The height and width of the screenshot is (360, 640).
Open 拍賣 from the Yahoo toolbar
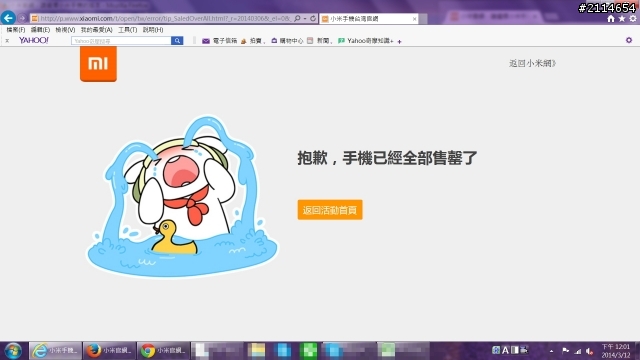click(x=253, y=40)
